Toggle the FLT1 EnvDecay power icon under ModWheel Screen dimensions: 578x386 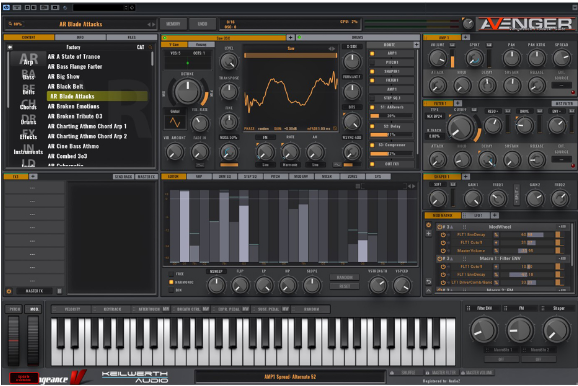443,235
